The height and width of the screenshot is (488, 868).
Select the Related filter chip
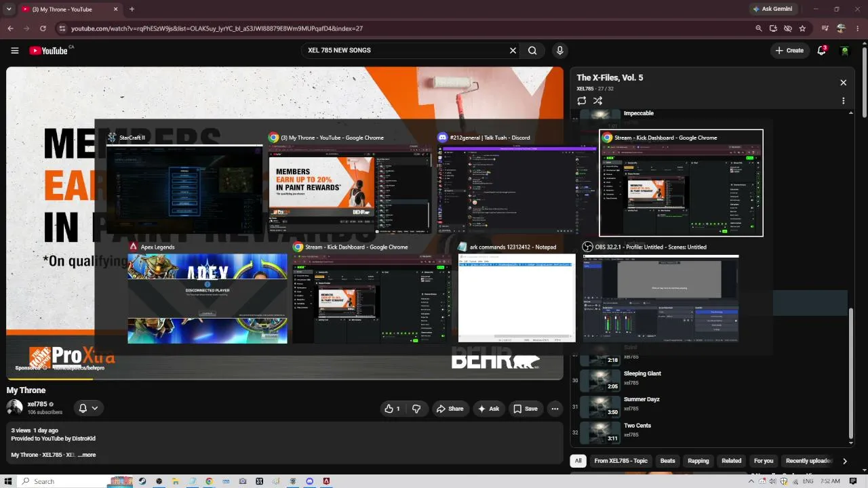731,461
